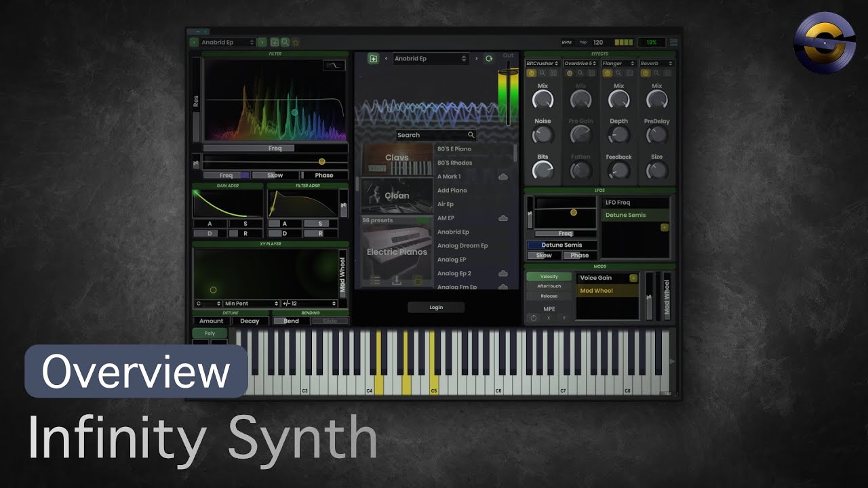Viewport: 868px width, 488px height.
Task: Toggle MPE power button
Action: 533,318
